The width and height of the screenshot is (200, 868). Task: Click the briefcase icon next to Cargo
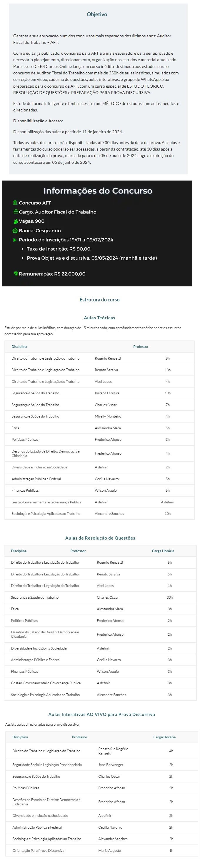coord(16,212)
